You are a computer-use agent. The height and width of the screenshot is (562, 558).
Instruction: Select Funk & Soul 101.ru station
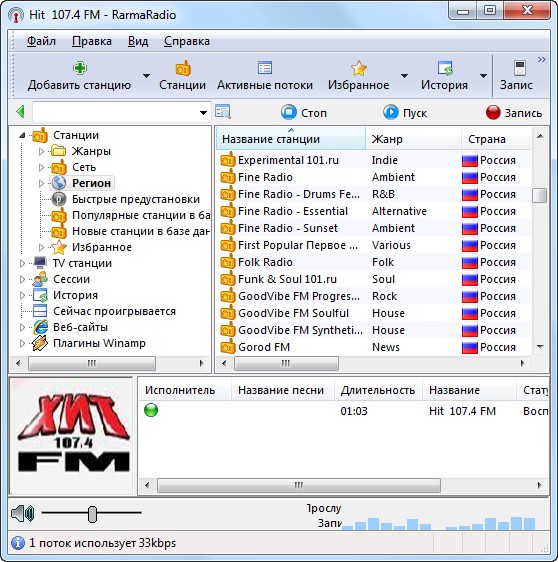[373, 279]
